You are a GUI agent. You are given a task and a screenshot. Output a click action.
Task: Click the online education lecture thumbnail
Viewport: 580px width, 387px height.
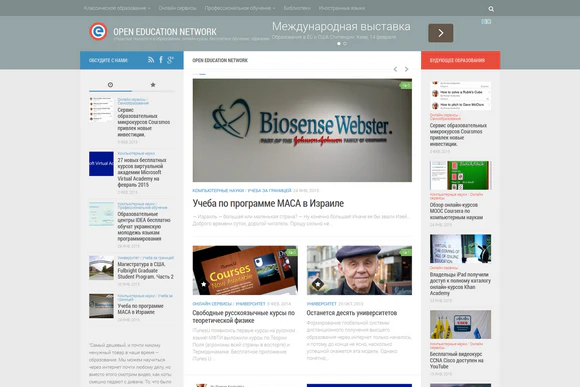(461, 249)
